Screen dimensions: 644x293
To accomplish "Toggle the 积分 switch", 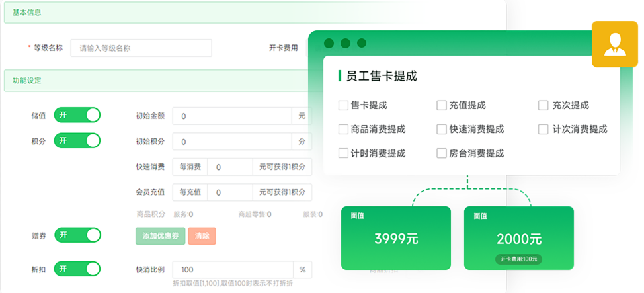I will tap(77, 140).
